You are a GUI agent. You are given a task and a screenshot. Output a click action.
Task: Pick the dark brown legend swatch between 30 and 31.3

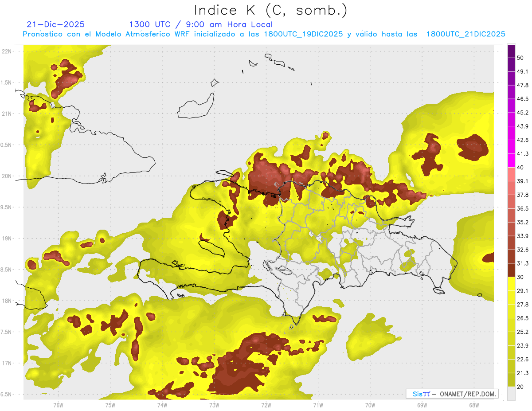tap(512, 270)
